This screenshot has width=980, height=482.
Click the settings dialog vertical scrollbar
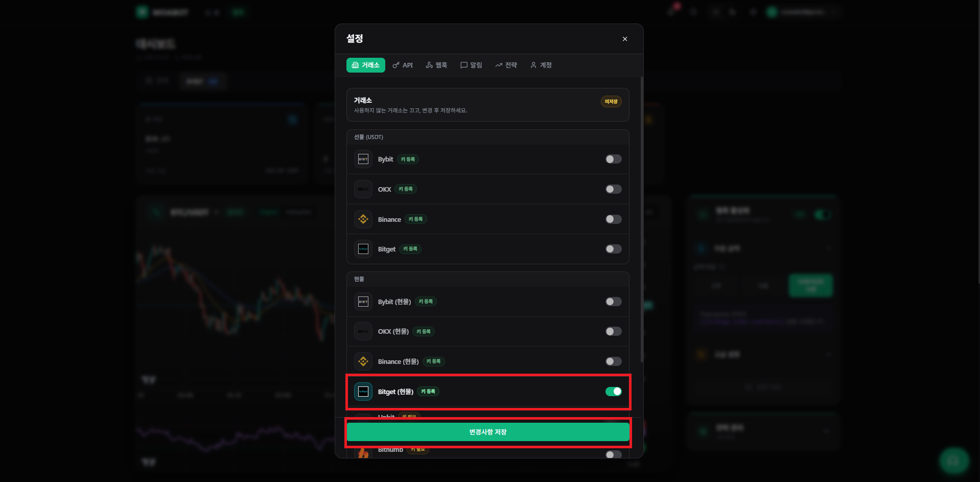point(641,220)
